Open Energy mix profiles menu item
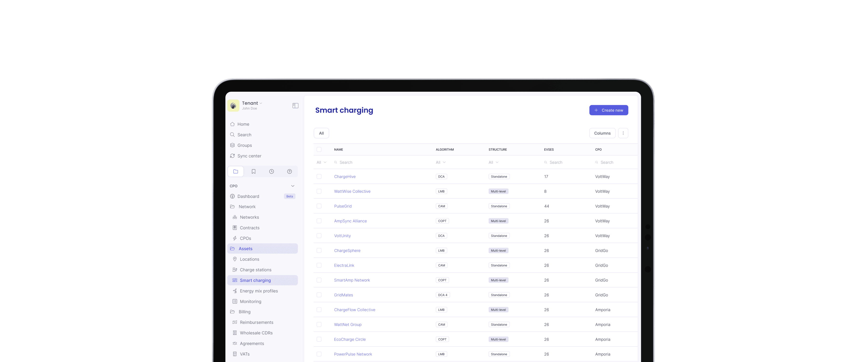Image resolution: width=868 pixels, height=362 pixels. click(x=258, y=291)
